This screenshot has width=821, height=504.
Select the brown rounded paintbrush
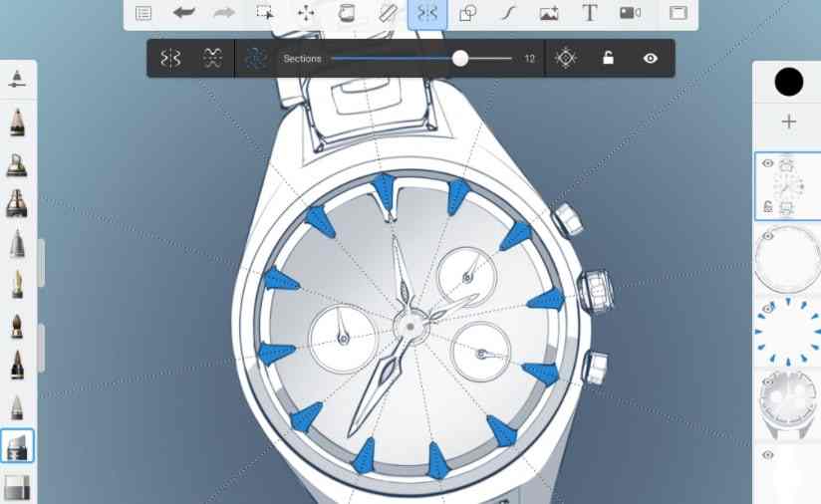[17, 326]
